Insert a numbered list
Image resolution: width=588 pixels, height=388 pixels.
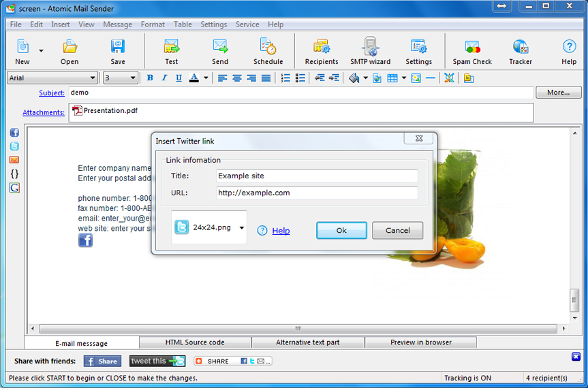285,78
